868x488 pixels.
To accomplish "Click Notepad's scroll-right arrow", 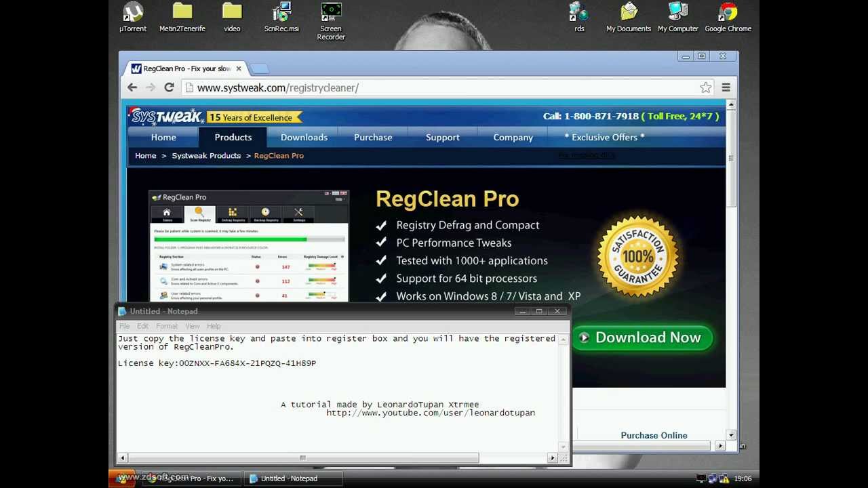I will pyautogui.click(x=553, y=458).
